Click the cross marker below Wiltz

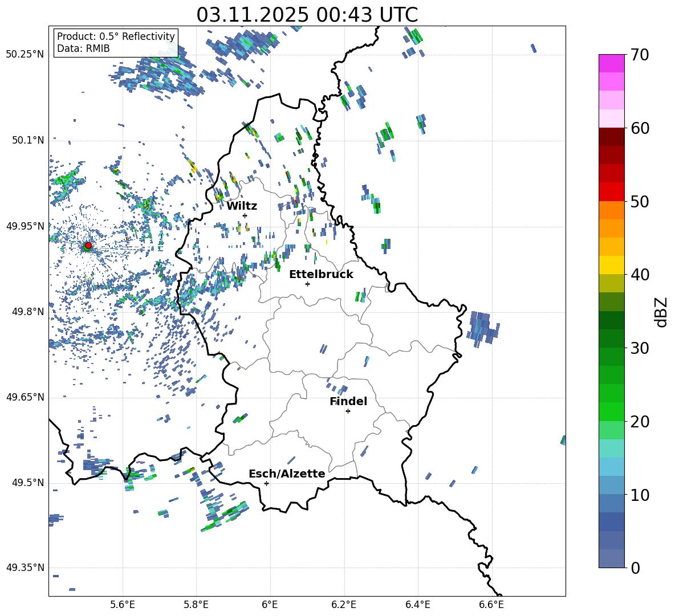pos(245,215)
